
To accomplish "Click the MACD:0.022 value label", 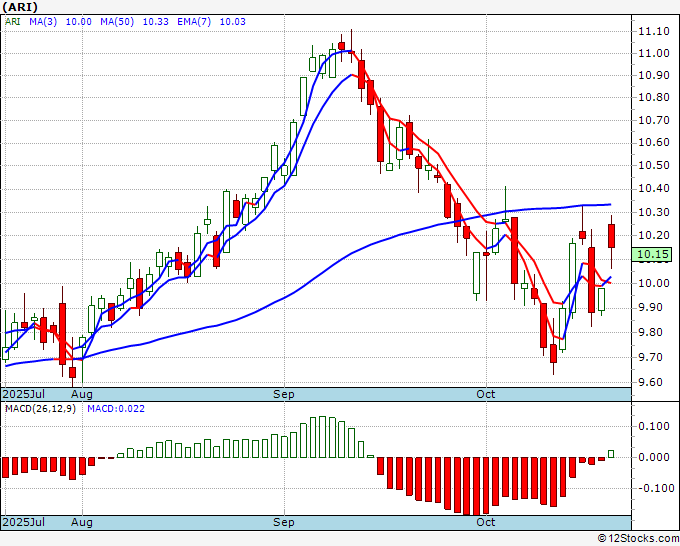I will coord(116,409).
